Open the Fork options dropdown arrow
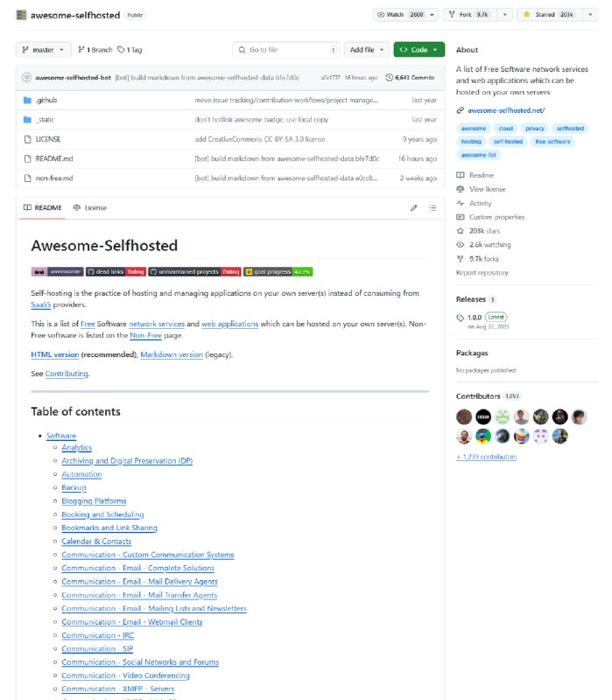612x700 pixels. (x=505, y=15)
